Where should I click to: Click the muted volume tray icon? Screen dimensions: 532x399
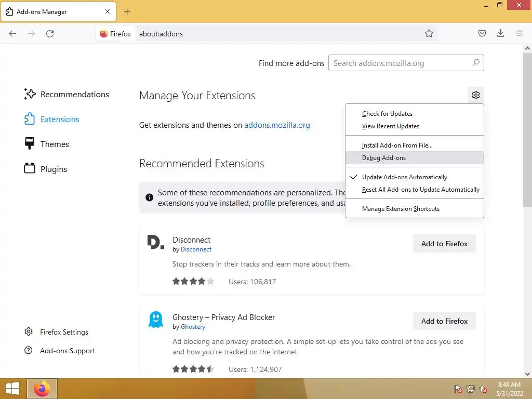(483, 389)
